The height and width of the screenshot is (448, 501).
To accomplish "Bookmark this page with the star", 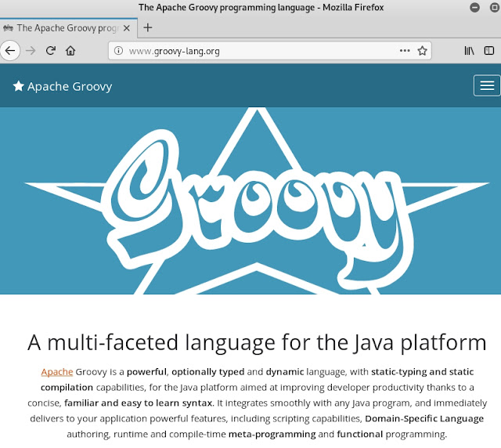I will [x=422, y=51].
